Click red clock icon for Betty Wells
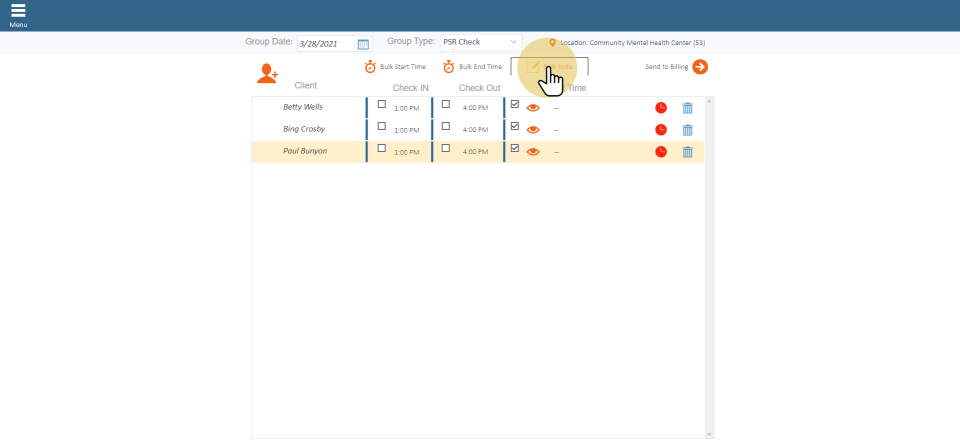 (x=660, y=107)
